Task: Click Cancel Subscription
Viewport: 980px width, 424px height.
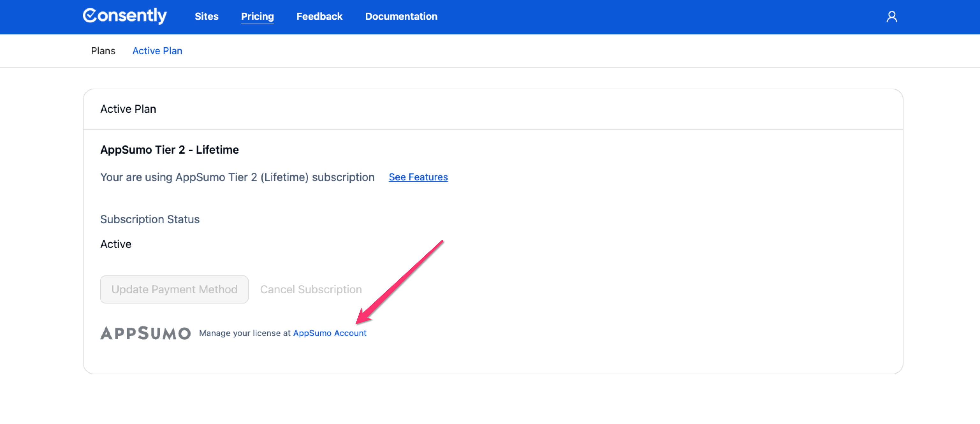Action: 311,289
